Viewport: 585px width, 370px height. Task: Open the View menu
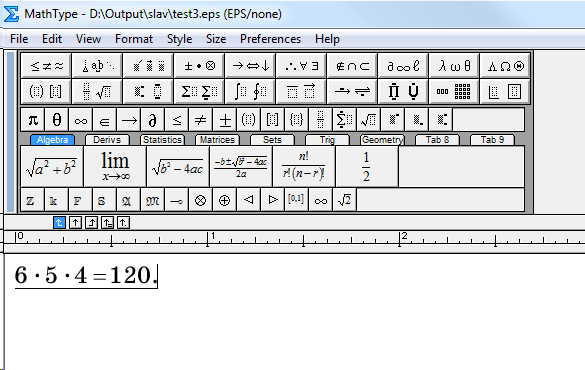pyautogui.click(x=88, y=39)
